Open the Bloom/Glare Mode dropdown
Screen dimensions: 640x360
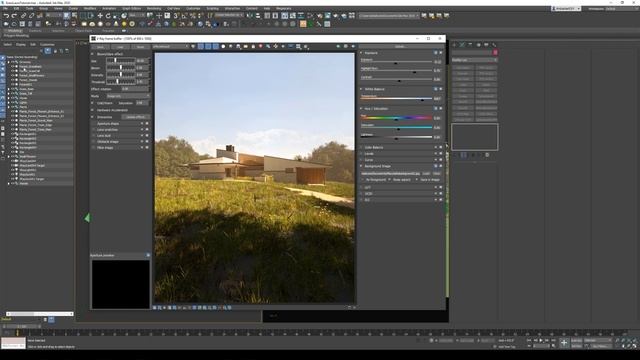128,96
